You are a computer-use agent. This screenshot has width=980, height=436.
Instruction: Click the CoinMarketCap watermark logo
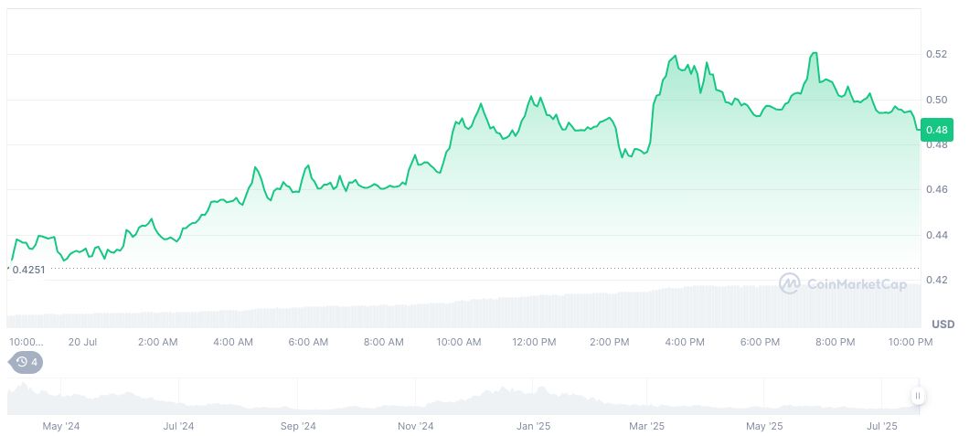coord(843,284)
